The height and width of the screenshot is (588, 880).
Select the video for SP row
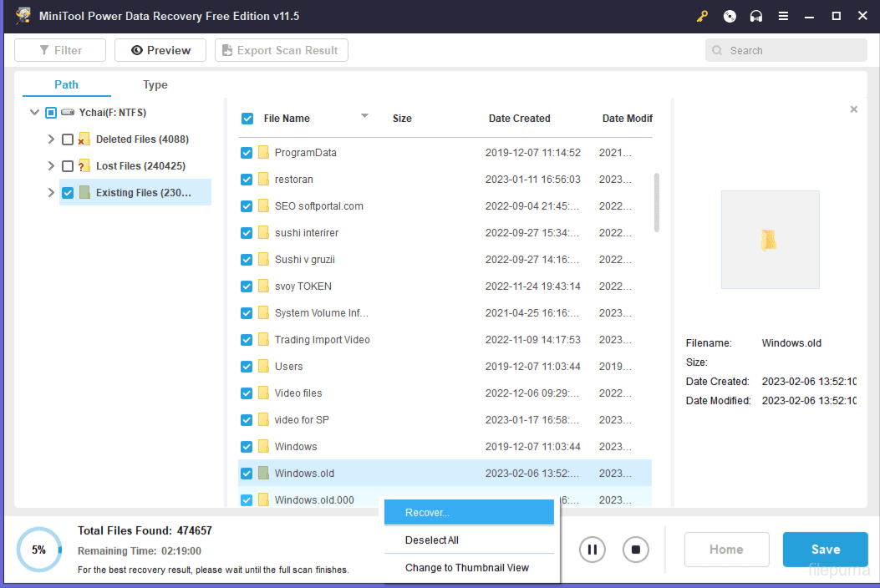(x=445, y=419)
